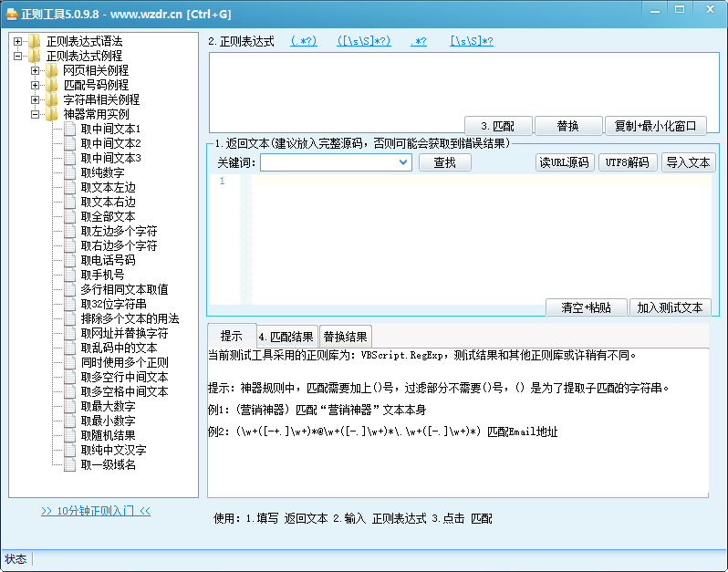This screenshot has height=572, width=728.
Task: Click the document icon beside 取中间文本1
Action: pyautogui.click(x=69, y=129)
